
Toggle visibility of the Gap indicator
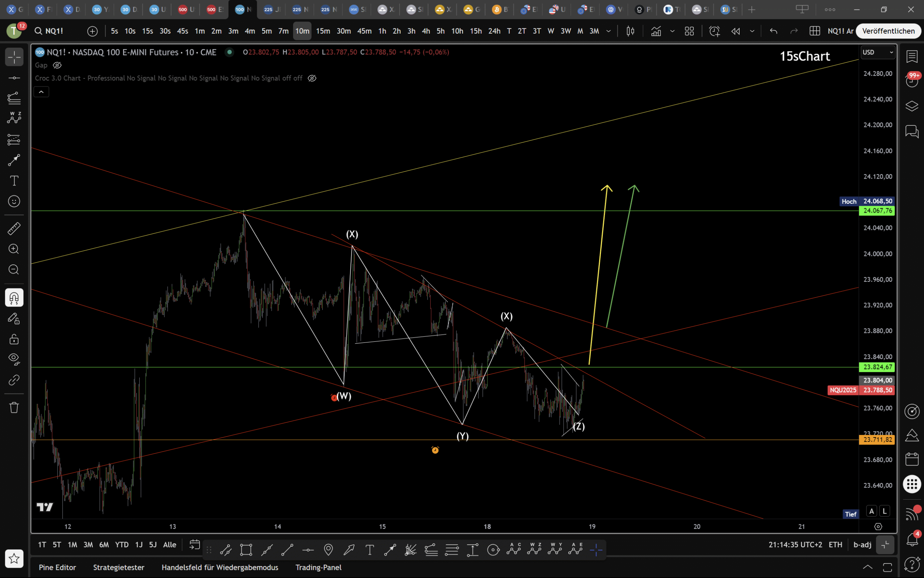pyautogui.click(x=57, y=65)
